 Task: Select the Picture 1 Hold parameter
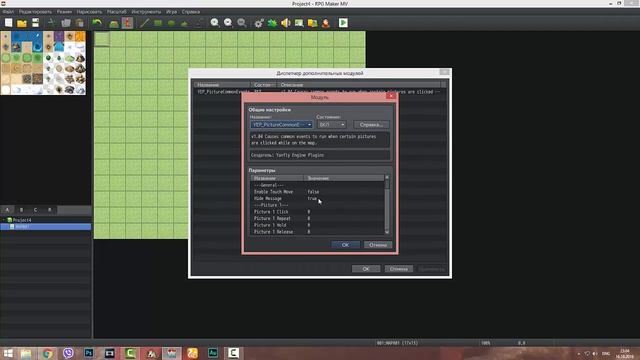[318, 225]
